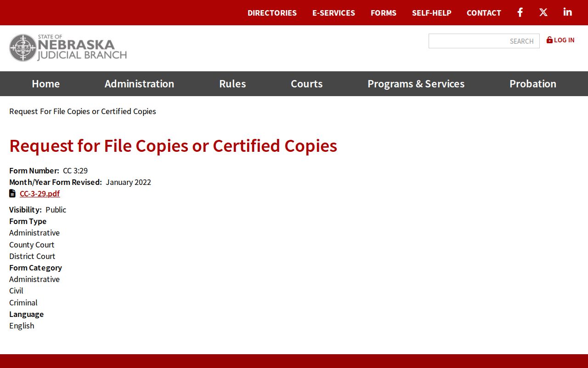The height and width of the screenshot is (368, 588).
Task: Click Civil under Form Category
Action: coord(16,291)
